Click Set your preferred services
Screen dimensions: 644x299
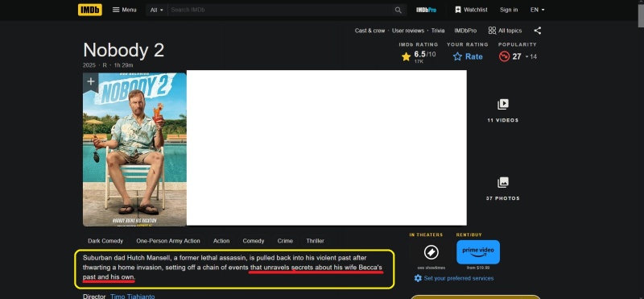[454, 278]
